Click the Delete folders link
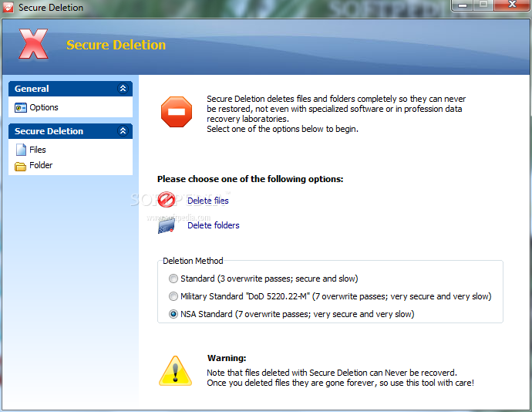 214,225
